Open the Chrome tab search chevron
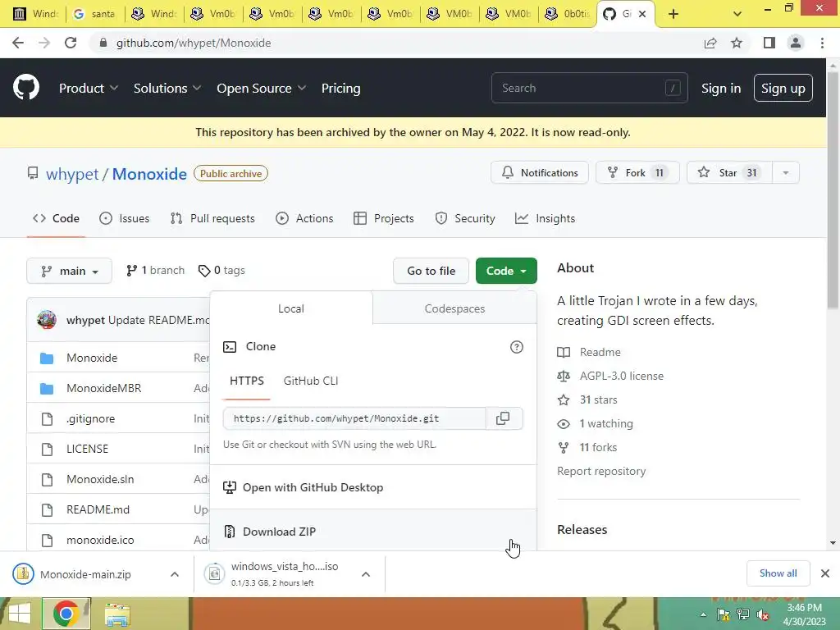Screen dimensions: 840x630 point(737,14)
